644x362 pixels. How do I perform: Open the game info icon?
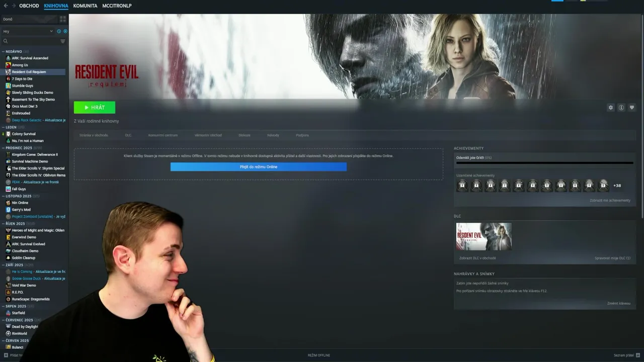pos(621,108)
